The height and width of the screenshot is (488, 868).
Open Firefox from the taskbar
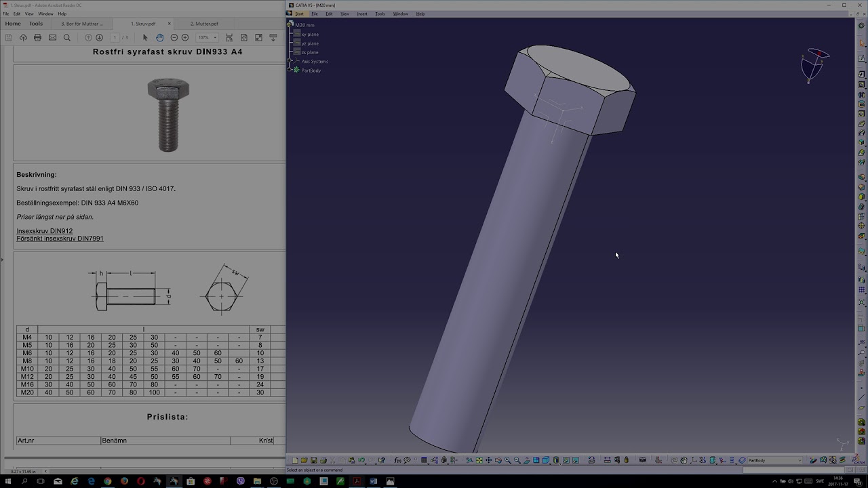pos(124,481)
